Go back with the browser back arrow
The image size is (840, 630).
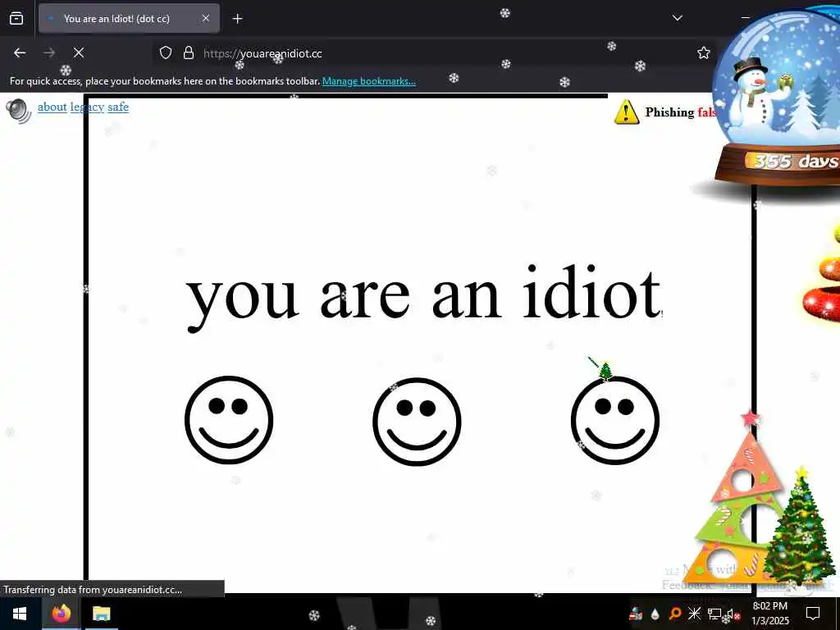click(20, 52)
